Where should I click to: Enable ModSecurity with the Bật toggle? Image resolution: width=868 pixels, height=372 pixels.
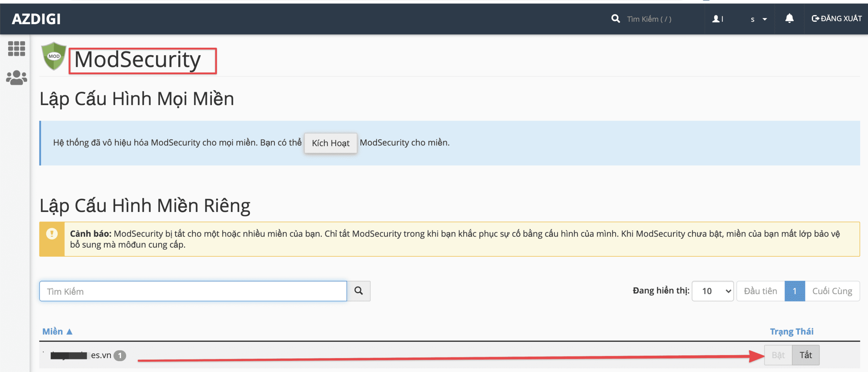[779, 355]
